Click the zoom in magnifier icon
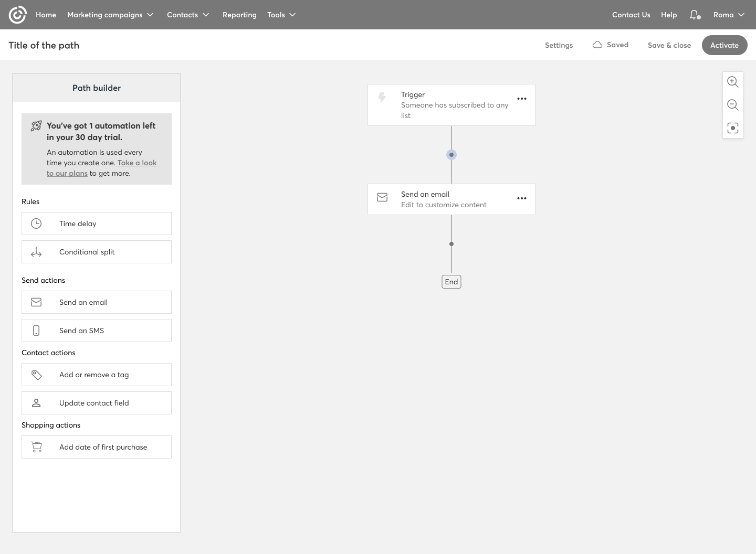Screen dimensions: 756x554 [732, 82]
